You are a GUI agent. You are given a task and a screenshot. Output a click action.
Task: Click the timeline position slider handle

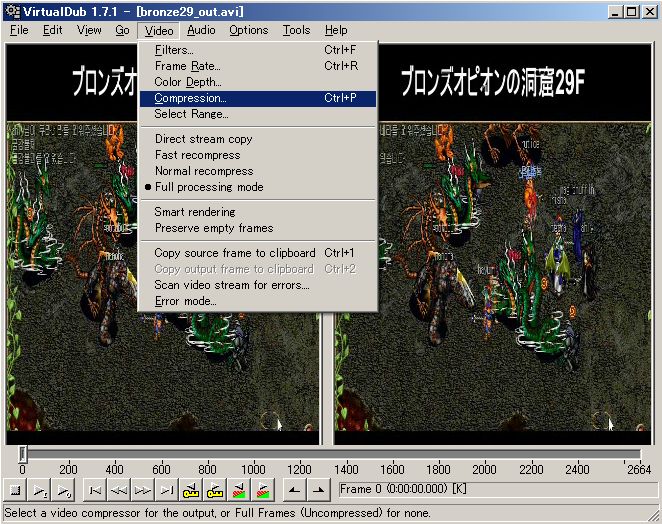tap(22, 454)
